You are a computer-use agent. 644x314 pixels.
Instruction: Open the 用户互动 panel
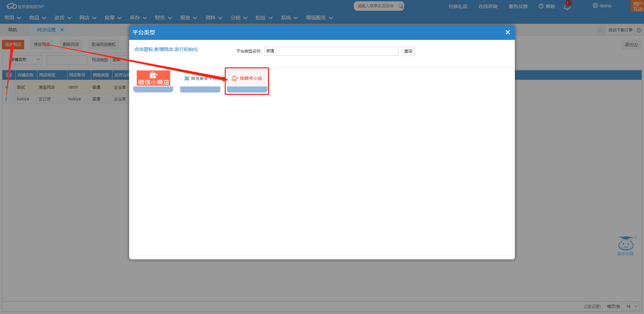(638, 6)
